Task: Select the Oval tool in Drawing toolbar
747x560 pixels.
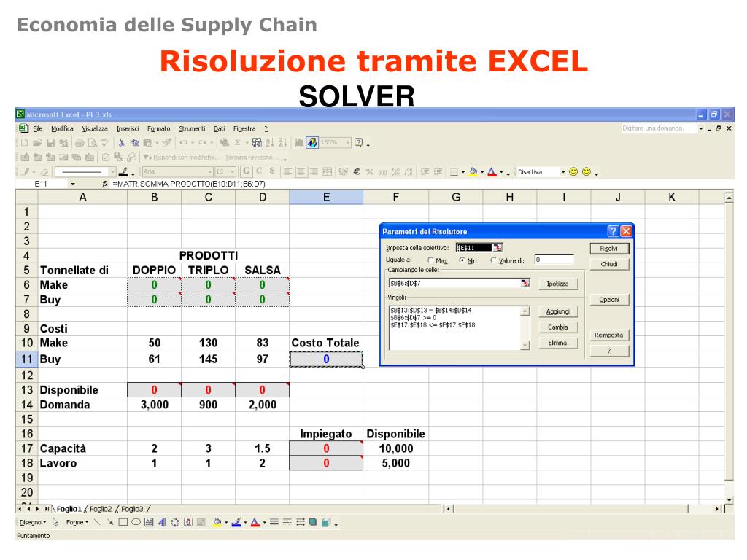Action: [x=136, y=522]
